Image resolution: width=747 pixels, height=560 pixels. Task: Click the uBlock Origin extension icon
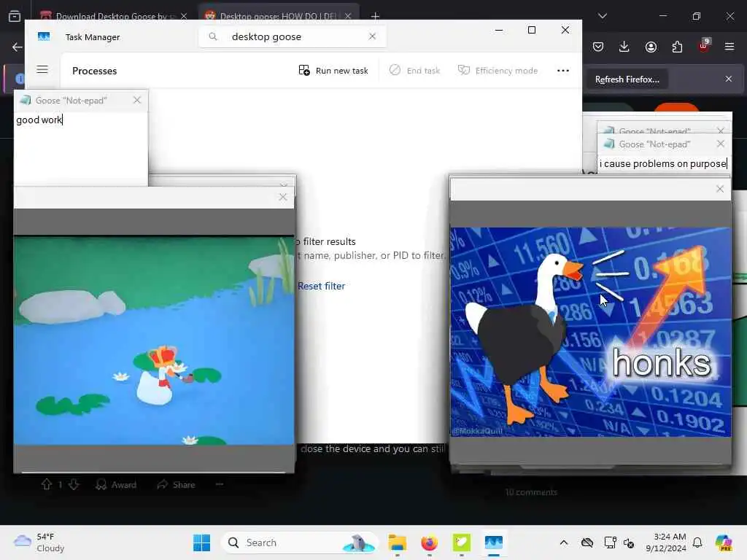point(704,46)
